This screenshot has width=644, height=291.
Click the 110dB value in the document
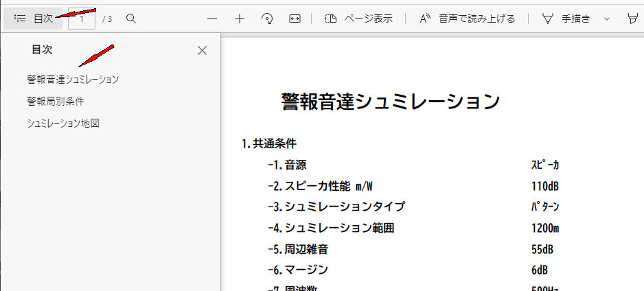(547, 186)
